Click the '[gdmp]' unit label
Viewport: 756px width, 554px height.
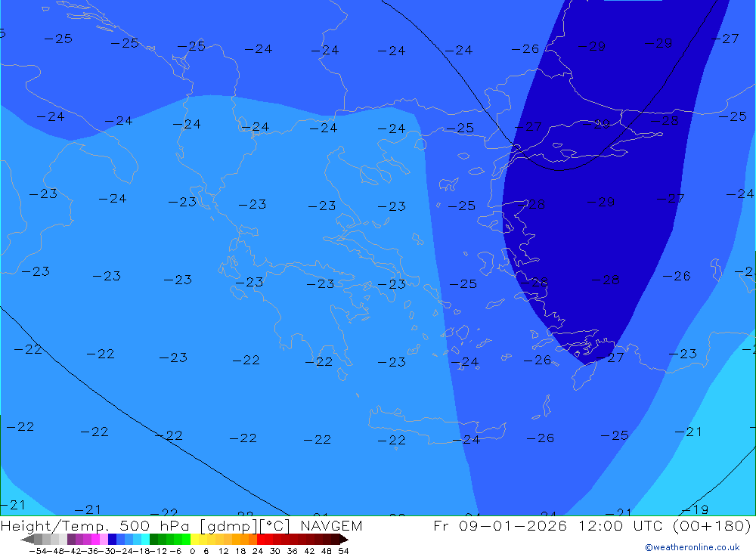pyautogui.click(x=228, y=526)
